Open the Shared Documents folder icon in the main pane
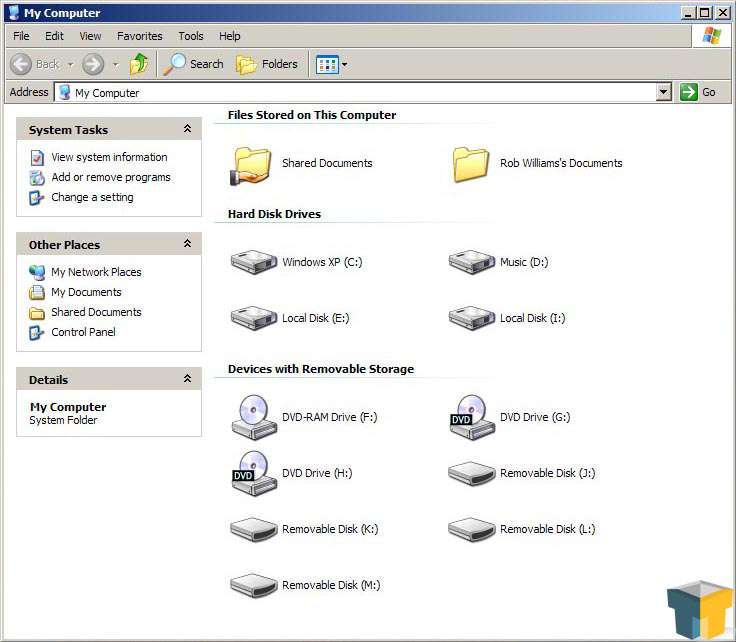 [251, 165]
